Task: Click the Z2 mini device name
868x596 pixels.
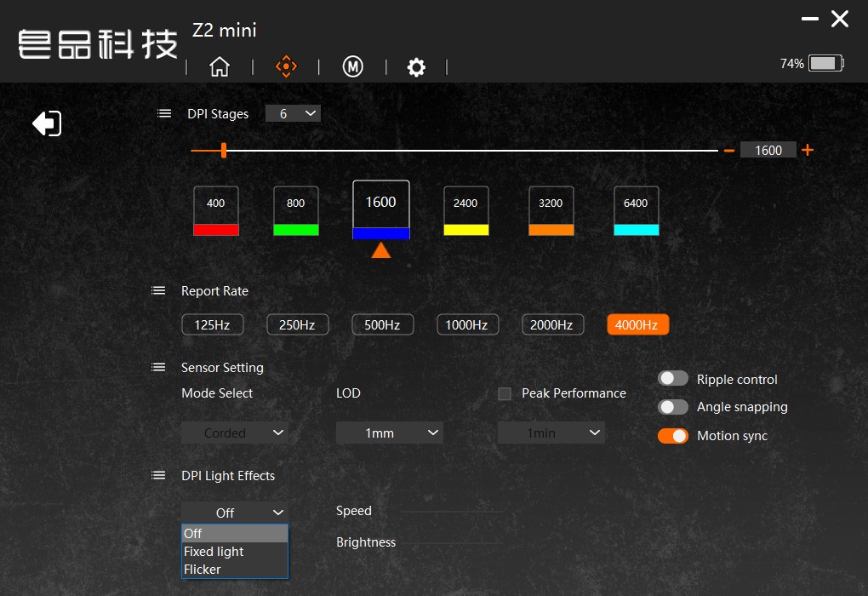Action: click(224, 30)
